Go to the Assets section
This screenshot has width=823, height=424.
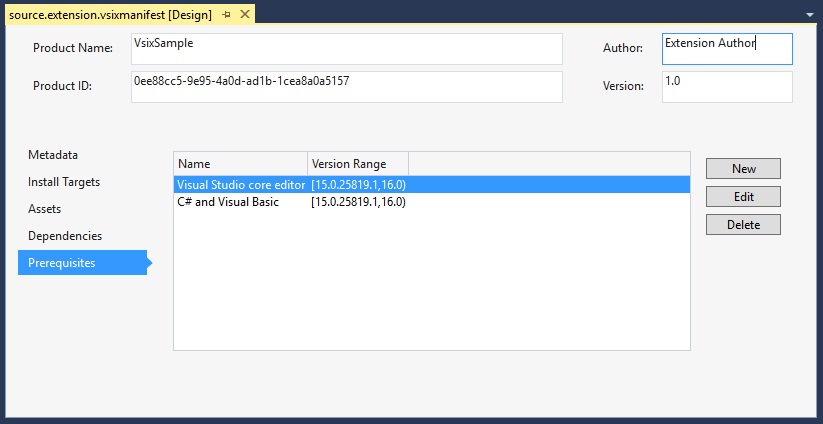pyautogui.click(x=45, y=209)
